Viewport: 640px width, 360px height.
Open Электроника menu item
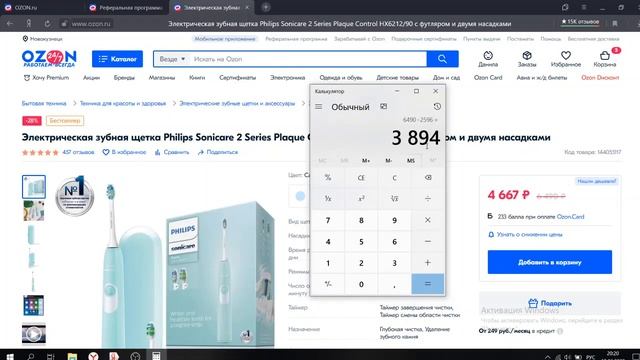pos(287,78)
